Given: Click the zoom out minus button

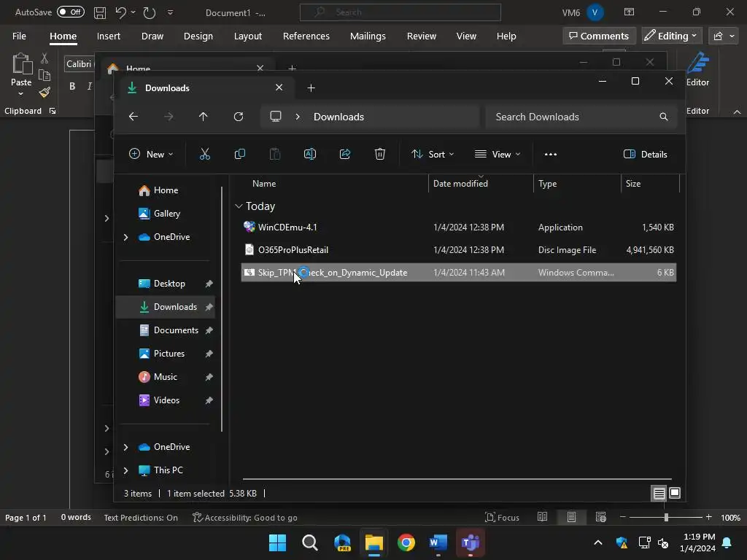Looking at the screenshot, I should pyautogui.click(x=622, y=517).
